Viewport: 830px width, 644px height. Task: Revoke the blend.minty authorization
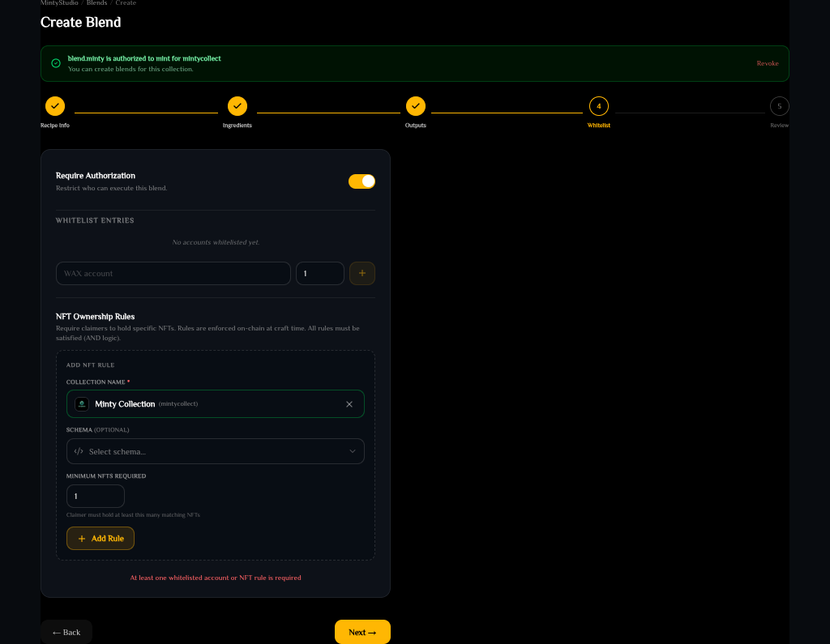tap(767, 63)
